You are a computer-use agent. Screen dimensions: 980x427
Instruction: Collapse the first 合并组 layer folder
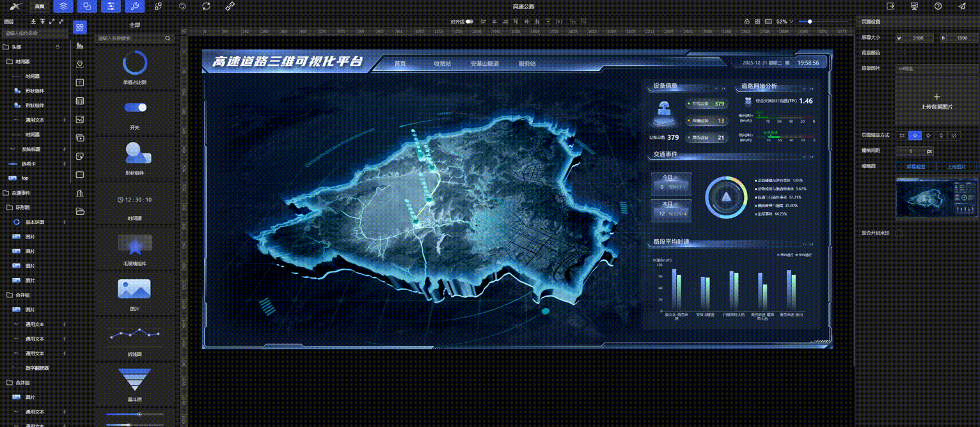click(x=9, y=295)
